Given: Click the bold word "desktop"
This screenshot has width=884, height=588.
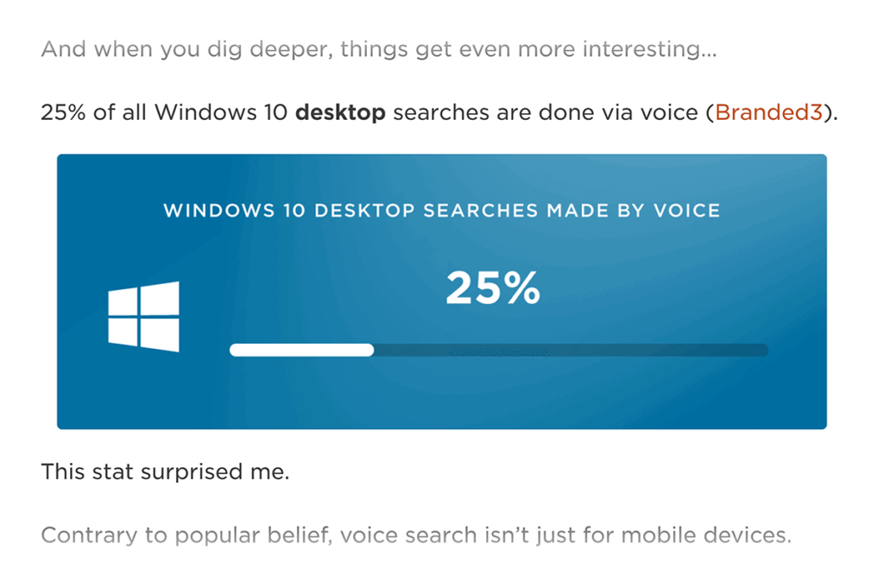Looking at the screenshot, I should click(x=340, y=113).
